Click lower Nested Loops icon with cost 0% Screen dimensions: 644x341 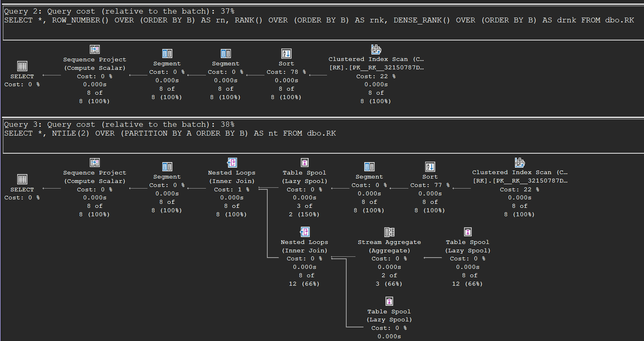(305, 232)
